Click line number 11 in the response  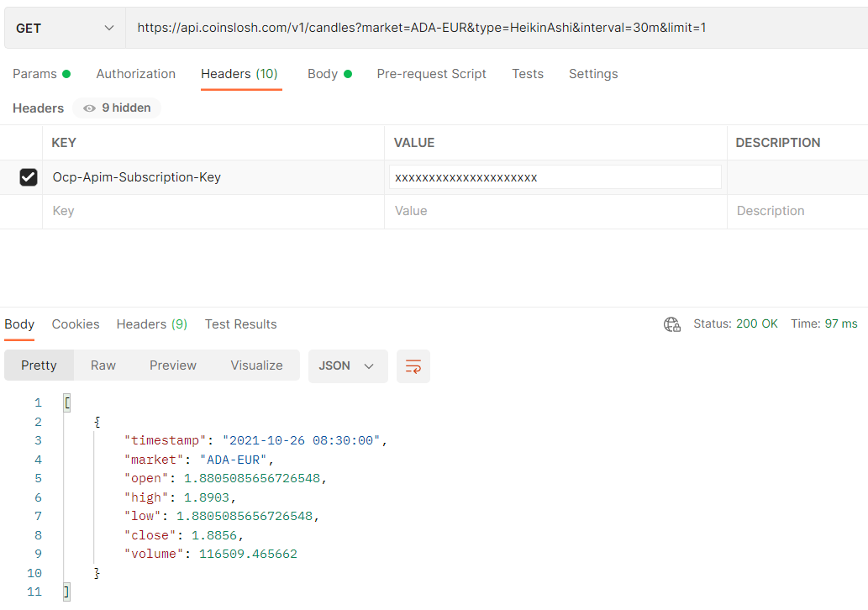click(34, 592)
